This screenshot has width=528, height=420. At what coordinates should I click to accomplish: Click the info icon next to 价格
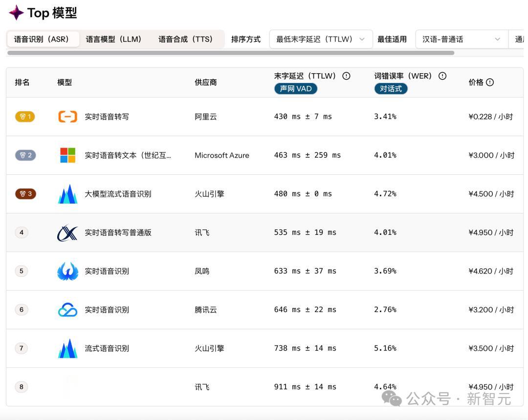point(490,83)
